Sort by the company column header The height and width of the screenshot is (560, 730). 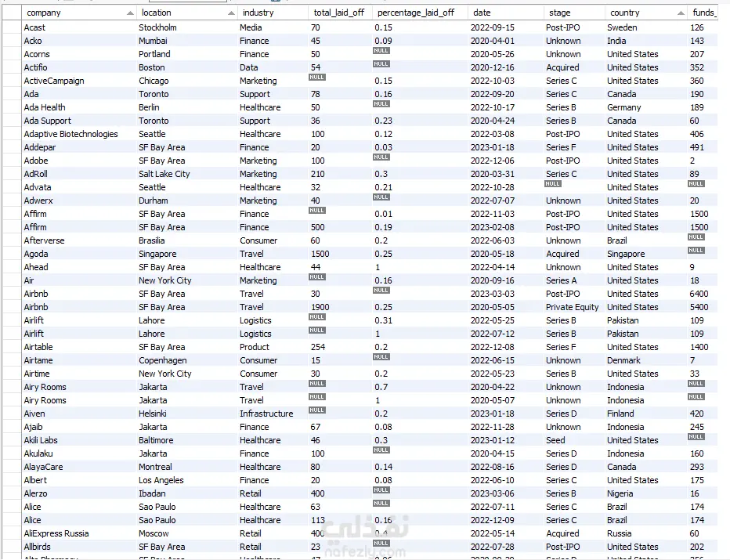coord(78,13)
